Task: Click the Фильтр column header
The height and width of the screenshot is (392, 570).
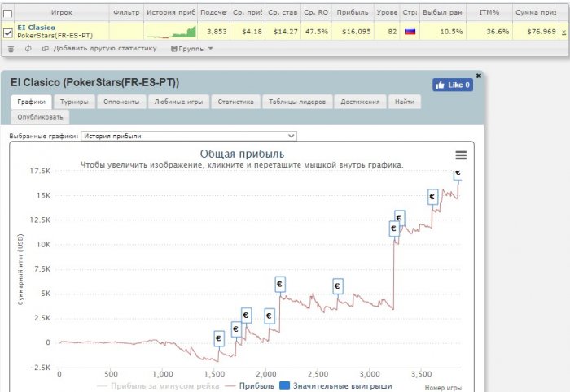Action: [126, 12]
